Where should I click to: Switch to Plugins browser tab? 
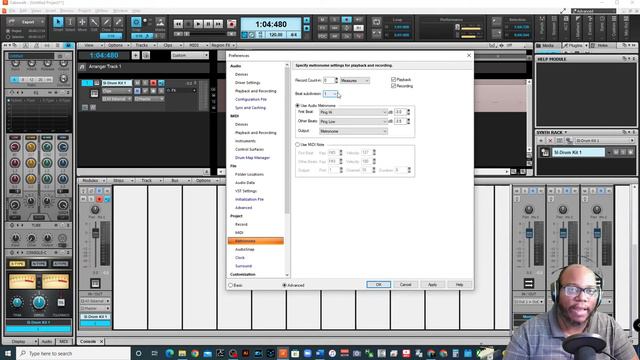pyautogui.click(x=575, y=45)
